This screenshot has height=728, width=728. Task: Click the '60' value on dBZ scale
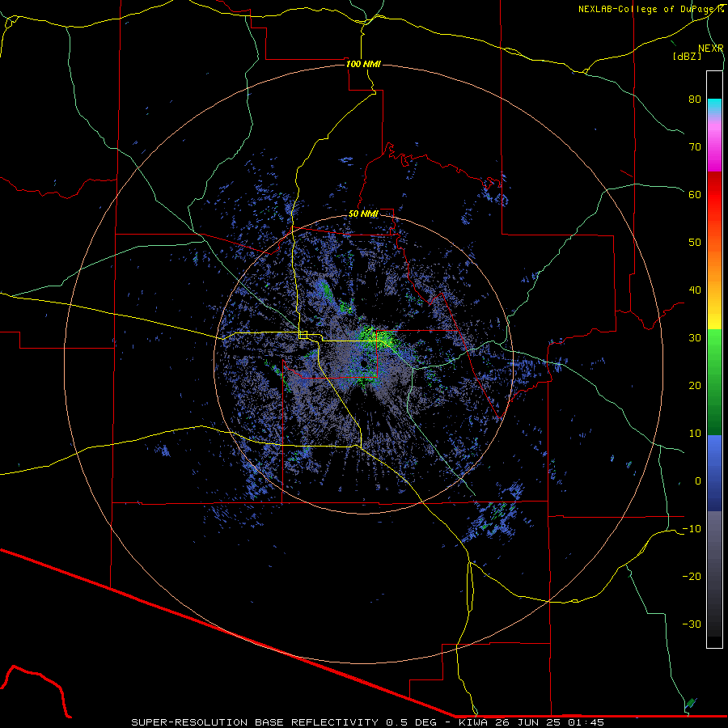(695, 195)
